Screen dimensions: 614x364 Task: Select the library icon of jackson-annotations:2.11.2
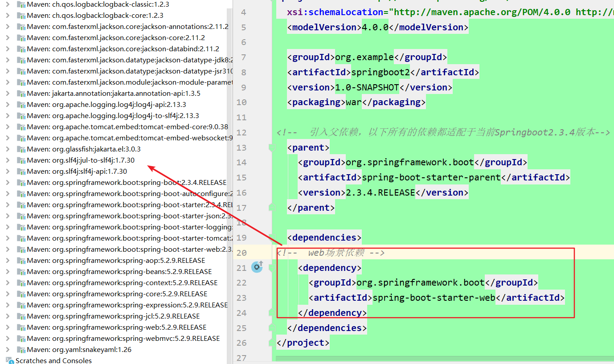[20, 27]
